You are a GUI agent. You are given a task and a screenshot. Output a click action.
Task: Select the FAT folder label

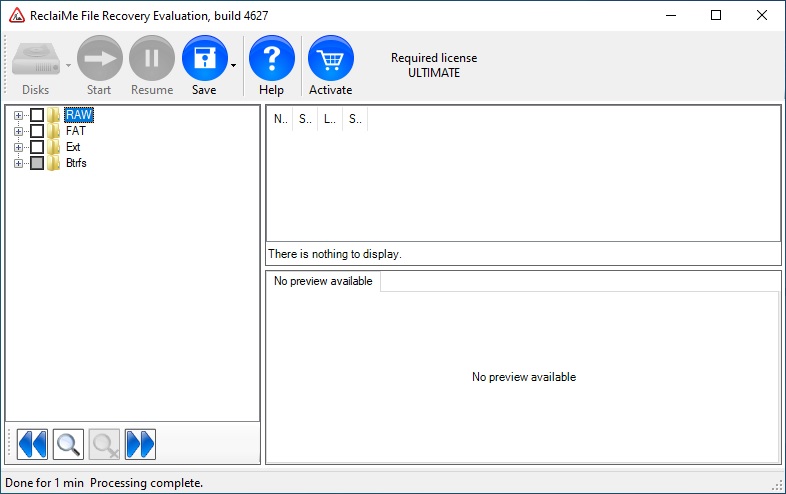click(76, 131)
